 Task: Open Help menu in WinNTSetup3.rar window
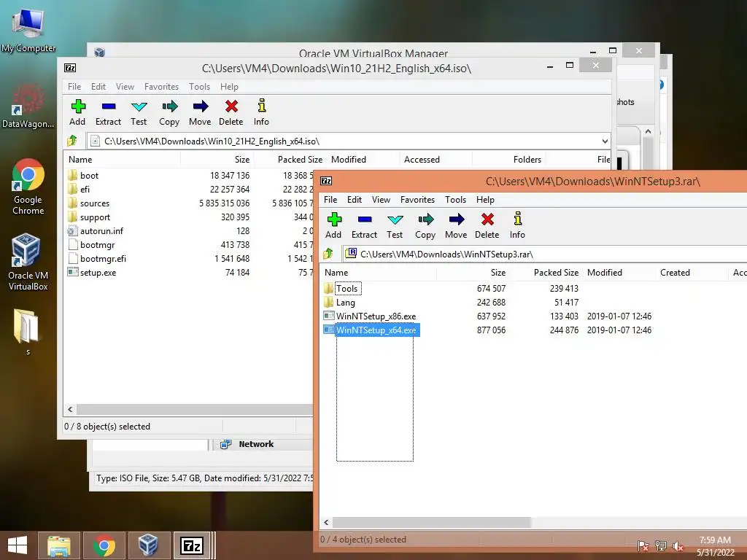[485, 200]
